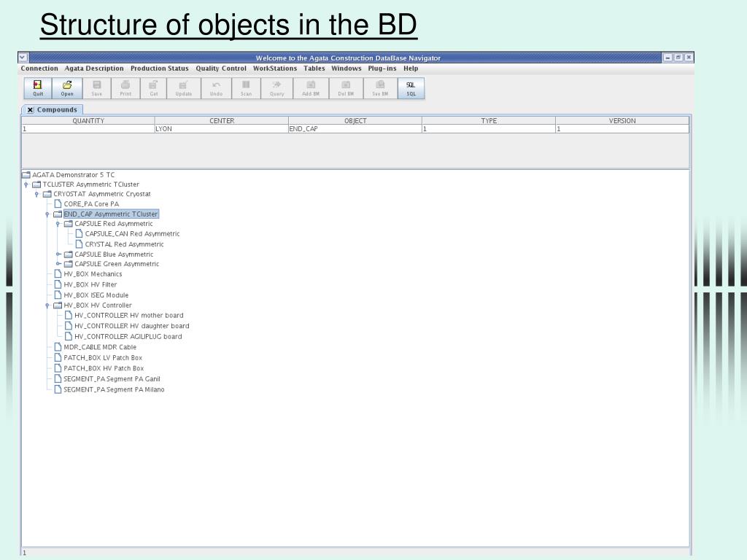
Task: Click the Scan toolbar icon
Action: [x=246, y=88]
